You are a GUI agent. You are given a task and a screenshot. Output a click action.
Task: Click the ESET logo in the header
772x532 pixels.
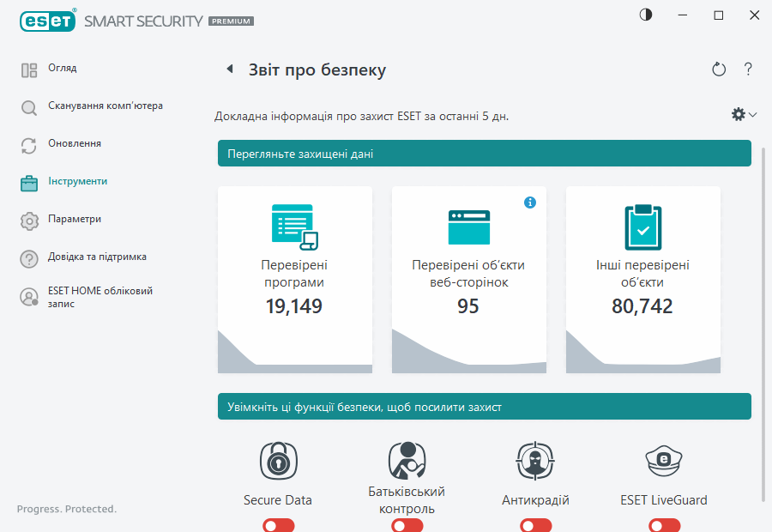(47, 21)
